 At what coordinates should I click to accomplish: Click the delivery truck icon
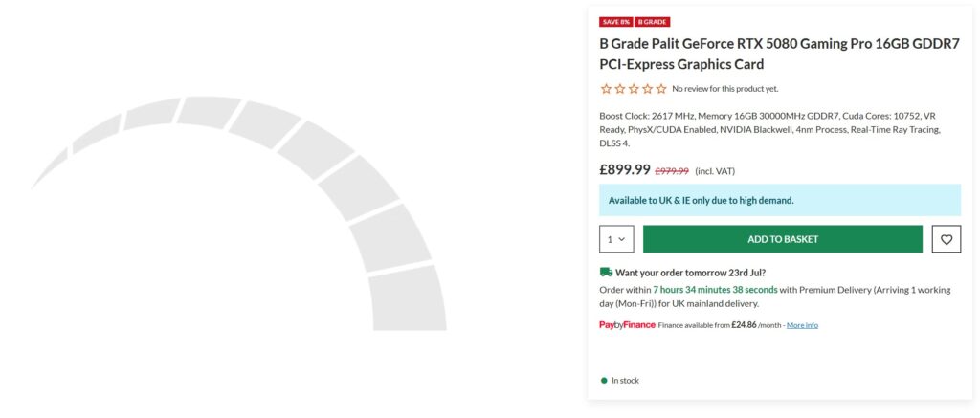tap(606, 273)
